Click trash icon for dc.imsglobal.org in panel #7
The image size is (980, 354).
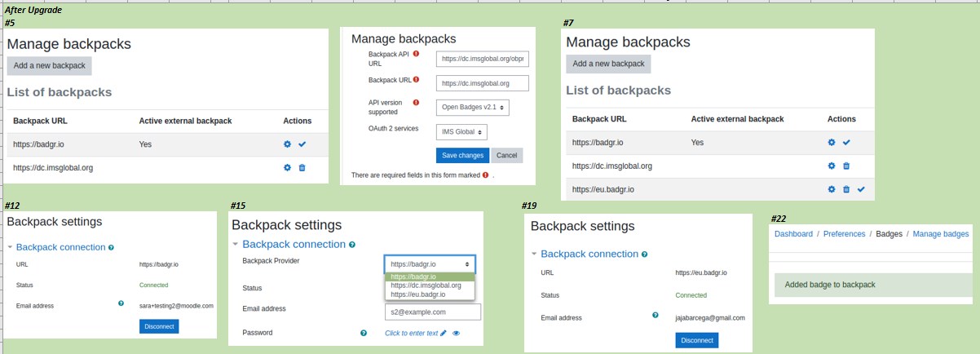pos(845,166)
